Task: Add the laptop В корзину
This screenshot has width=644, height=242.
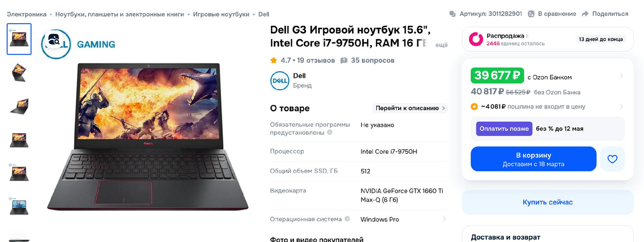Action: [x=533, y=159]
